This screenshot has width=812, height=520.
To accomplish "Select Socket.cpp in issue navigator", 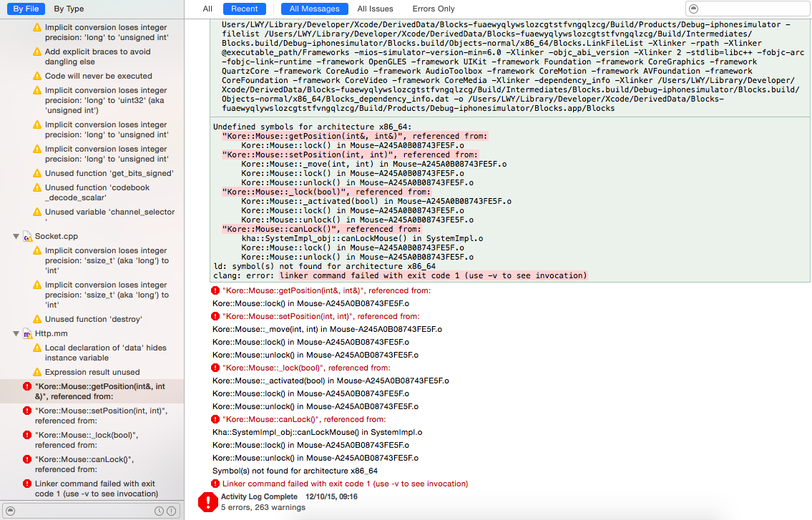I will pyautogui.click(x=57, y=236).
